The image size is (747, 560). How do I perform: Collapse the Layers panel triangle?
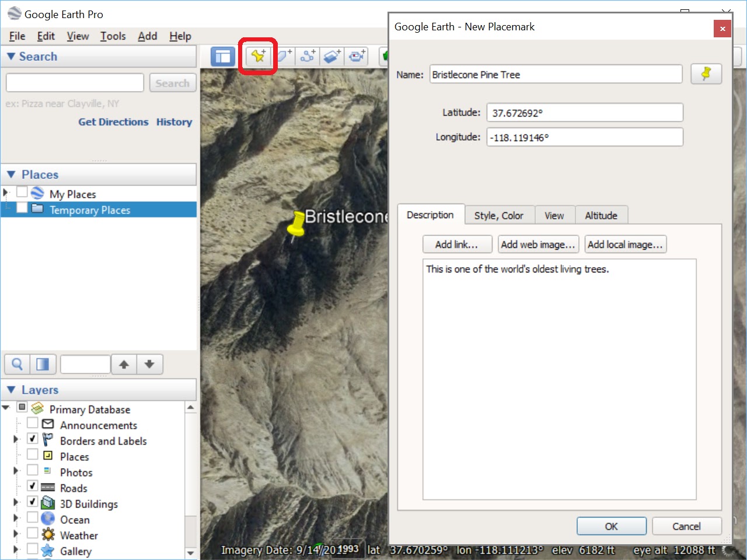(x=11, y=390)
